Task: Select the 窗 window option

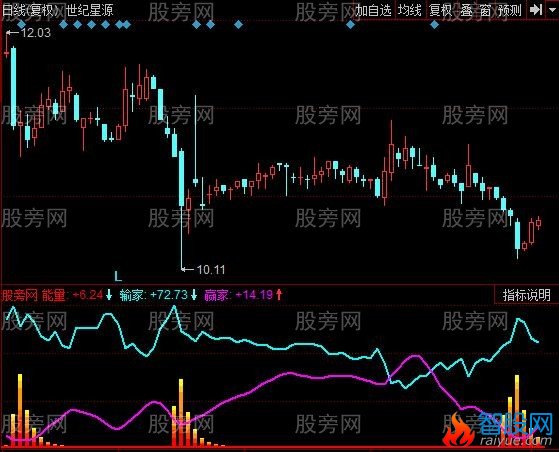Action: click(x=485, y=10)
